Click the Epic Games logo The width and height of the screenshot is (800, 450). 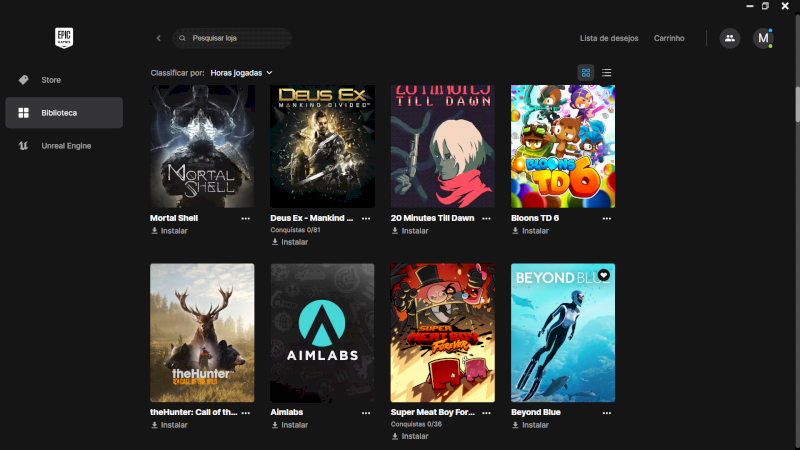(64, 38)
